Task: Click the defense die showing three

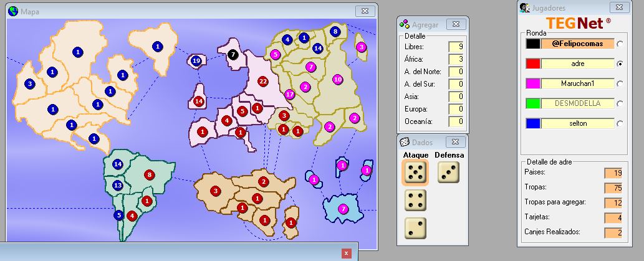Action: point(448,173)
